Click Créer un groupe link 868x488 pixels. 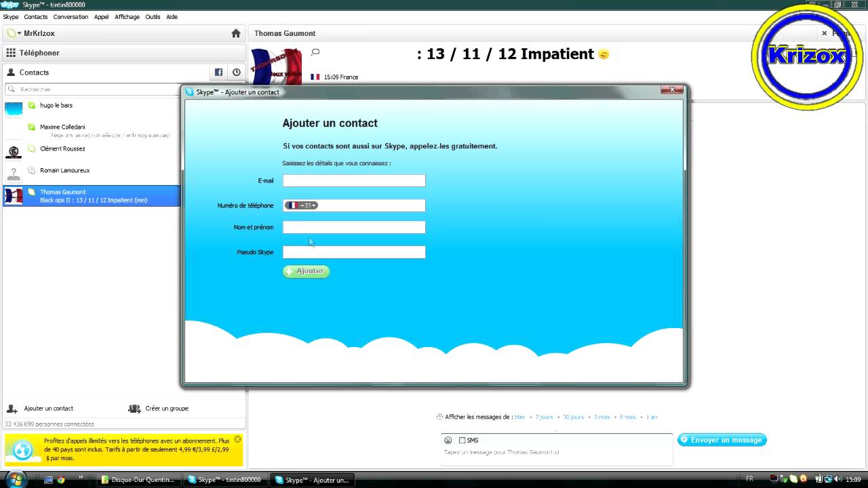(167, 409)
